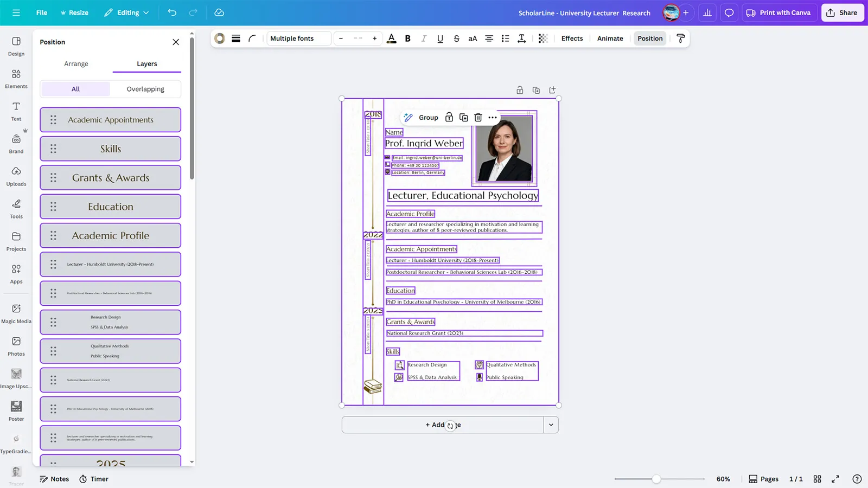Image resolution: width=868 pixels, height=488 pixels.
Task: Toggle underline formatting in toolbar
Action: coord(440,38)
